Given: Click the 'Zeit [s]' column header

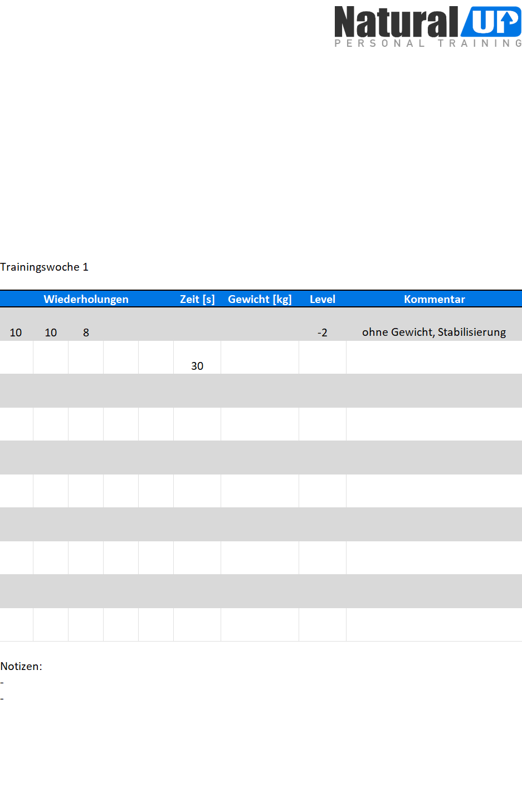Looking at the screenshot, I should pos(197,299).
